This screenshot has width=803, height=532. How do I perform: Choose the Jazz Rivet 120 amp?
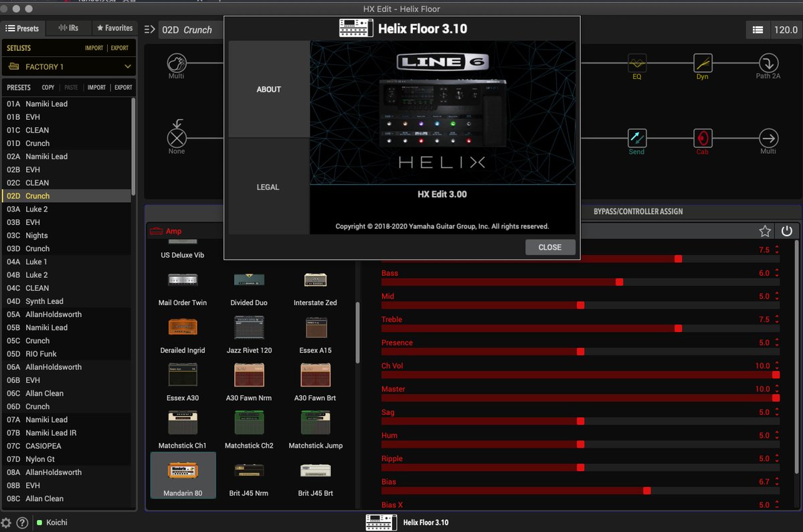249,336
